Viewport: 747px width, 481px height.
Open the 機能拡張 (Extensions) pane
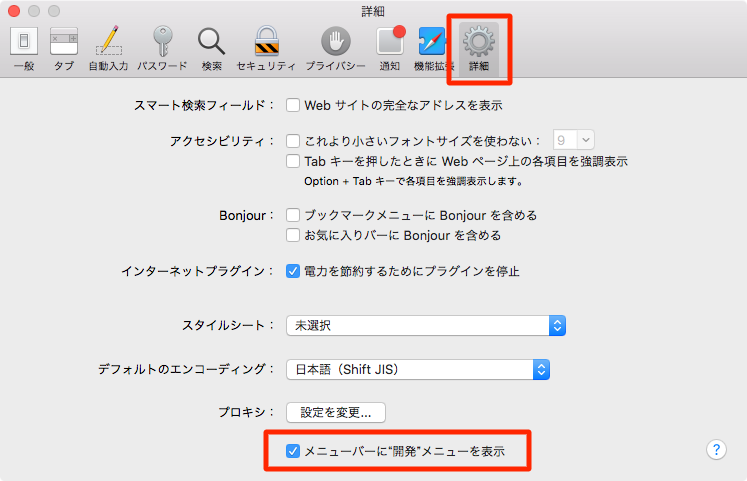click(x=432, y=49)
